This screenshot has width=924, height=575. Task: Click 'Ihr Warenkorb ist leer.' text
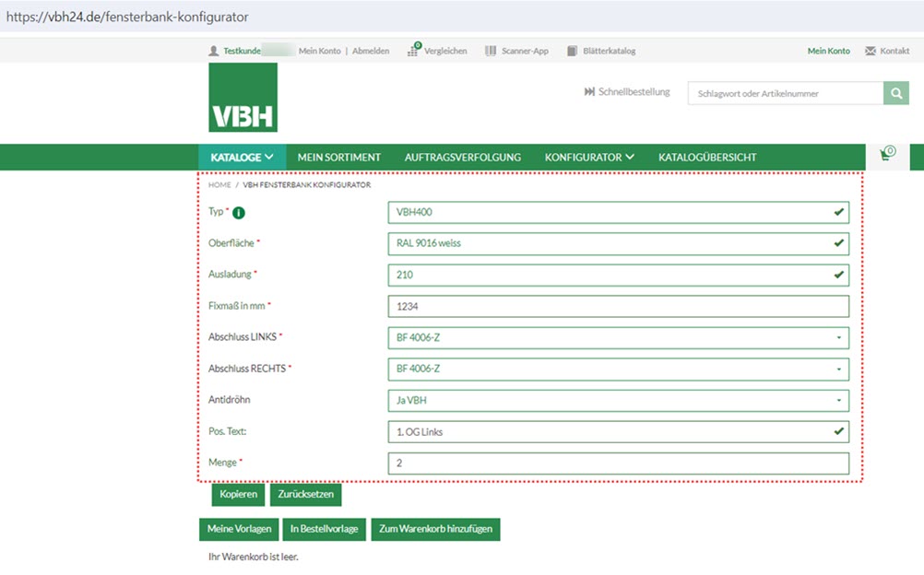[254, 557]
